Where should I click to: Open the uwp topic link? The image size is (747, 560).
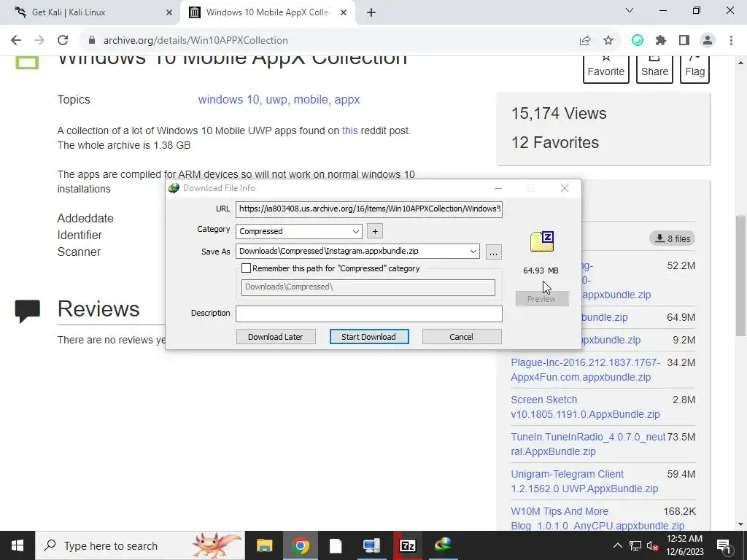coord(276,99)
